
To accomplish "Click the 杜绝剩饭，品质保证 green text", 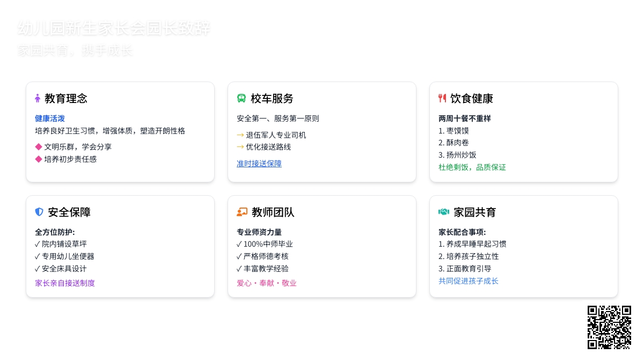I will (472, 167).
